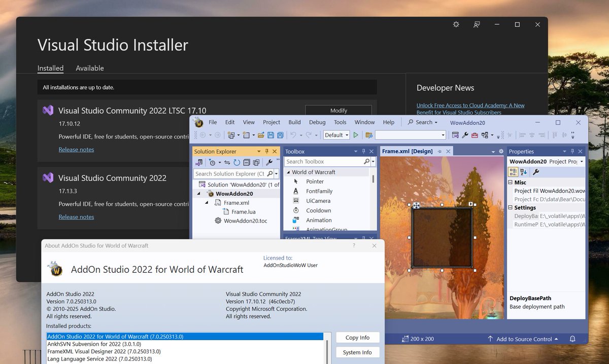Image resolution: width=609 pixels, height=364 pixels.
Task: Open the Search Toolbox options dropdown
Action: (x=374, y=161)
